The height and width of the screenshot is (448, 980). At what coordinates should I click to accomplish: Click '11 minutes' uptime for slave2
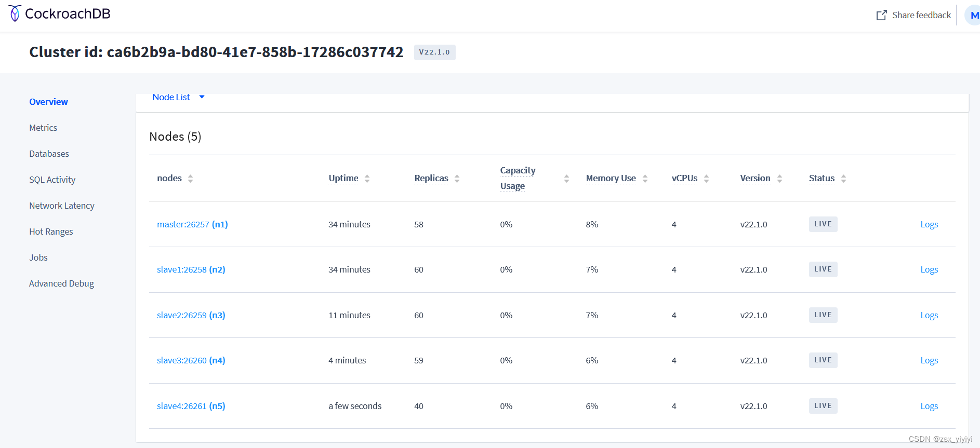(349, 315)
